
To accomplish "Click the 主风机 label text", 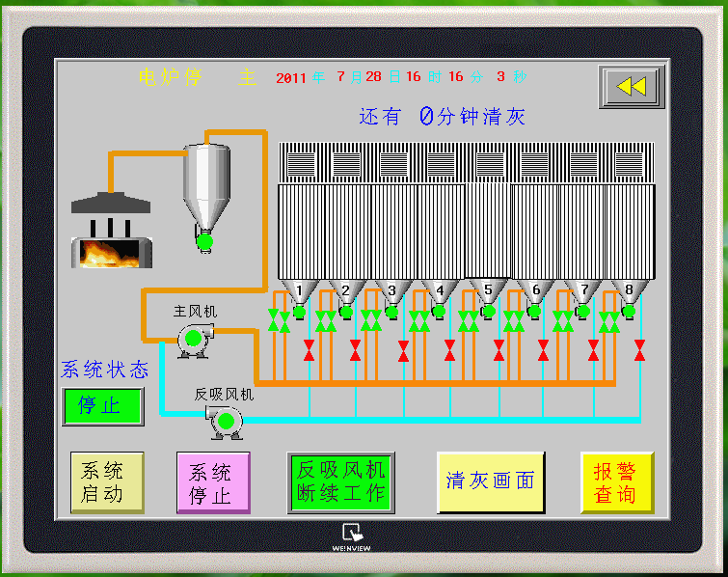I will pyautogui.click(x=195, y=312).
